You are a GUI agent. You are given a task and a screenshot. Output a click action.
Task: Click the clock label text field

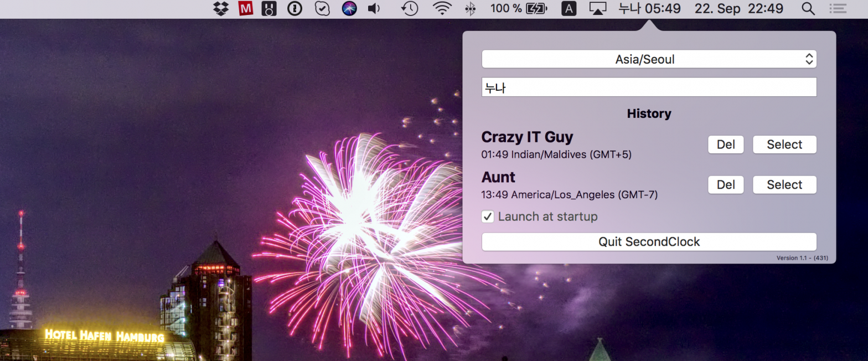(x=649, y=87)
